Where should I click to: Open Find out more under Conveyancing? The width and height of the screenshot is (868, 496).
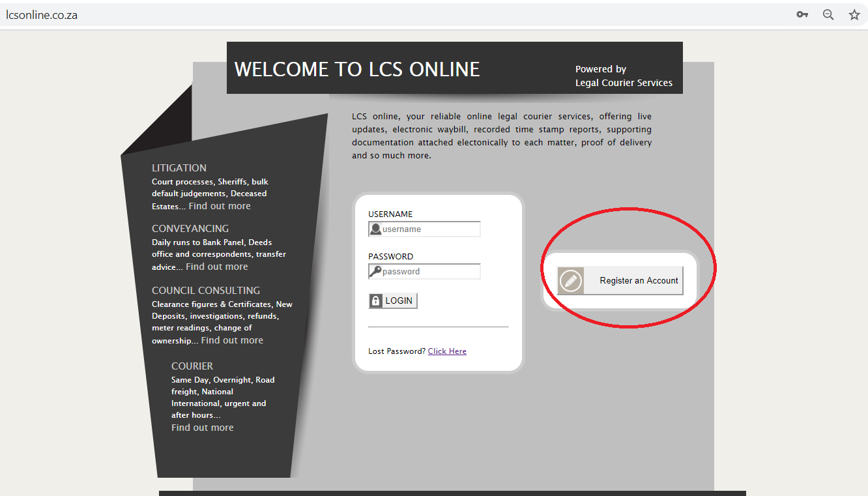pyautogui.click(x=217, y=267)
